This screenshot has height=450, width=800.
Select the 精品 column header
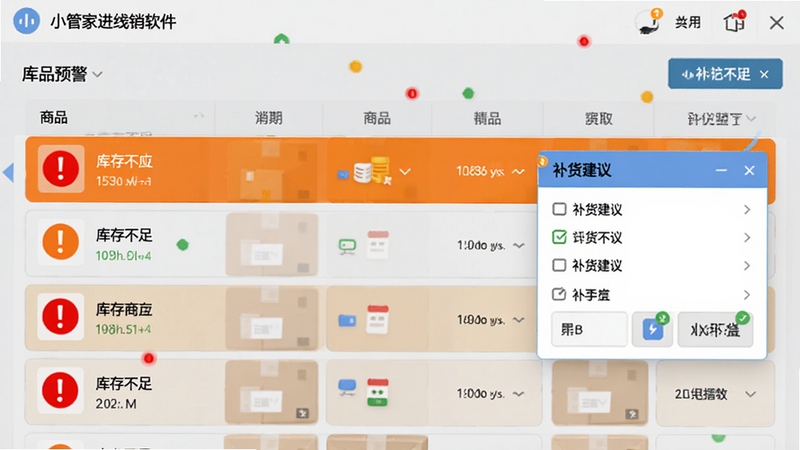pos(487,118)
